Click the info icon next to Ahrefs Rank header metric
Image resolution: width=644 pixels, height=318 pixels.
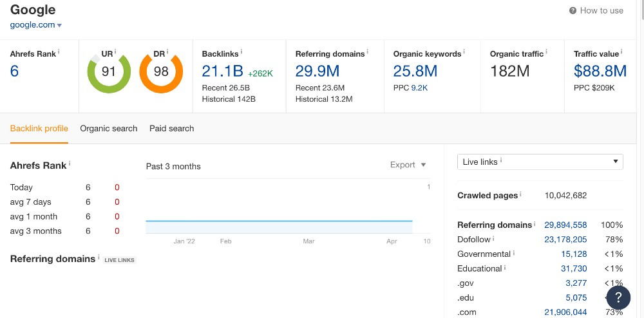coord(59,51)
